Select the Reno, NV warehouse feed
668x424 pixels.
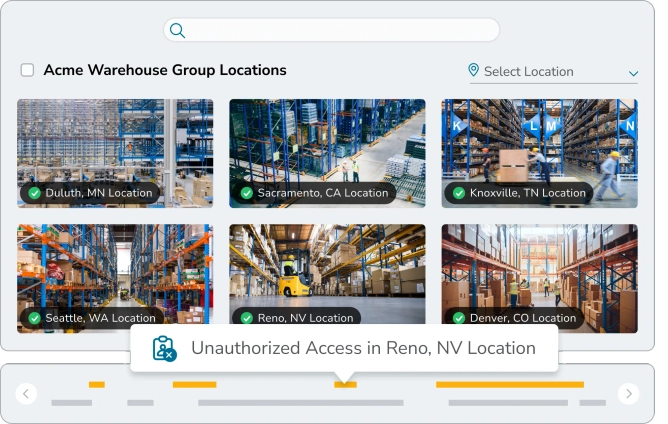tap(327, 270)
